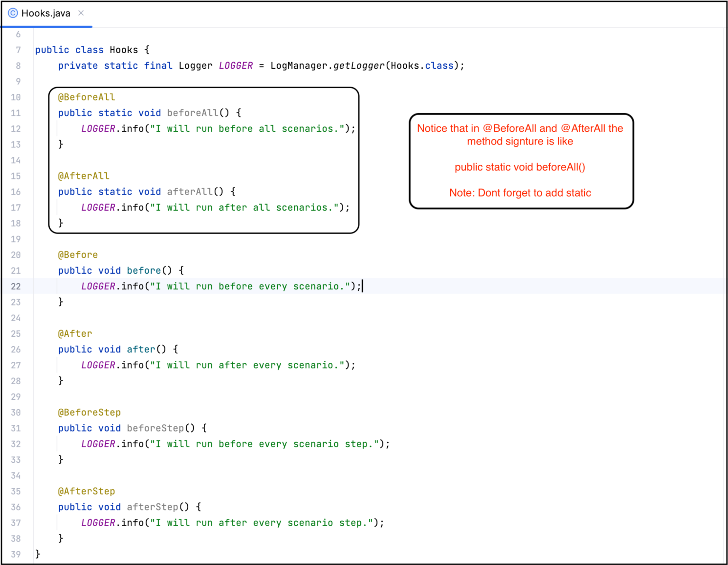Click the Hooks class name on line 7
The width and height of the screenshot is (728, 565).
point(124,50)
